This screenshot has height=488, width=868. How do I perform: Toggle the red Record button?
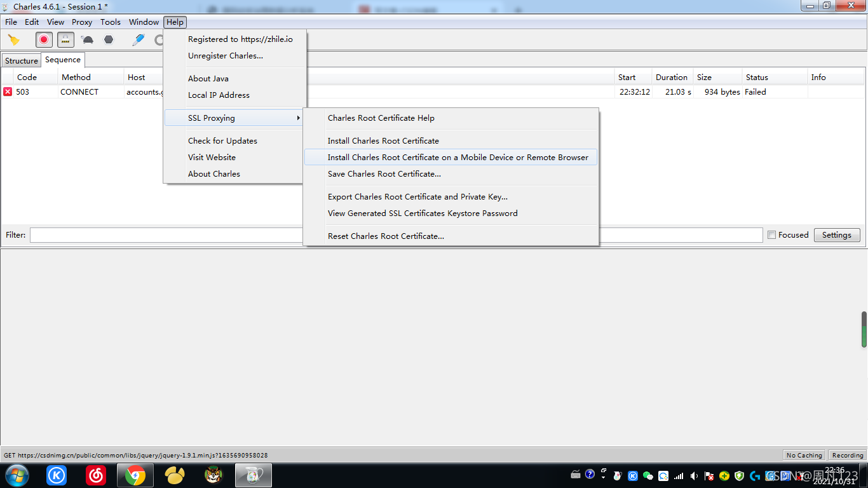pyautogui.click(x=44, y=39)
